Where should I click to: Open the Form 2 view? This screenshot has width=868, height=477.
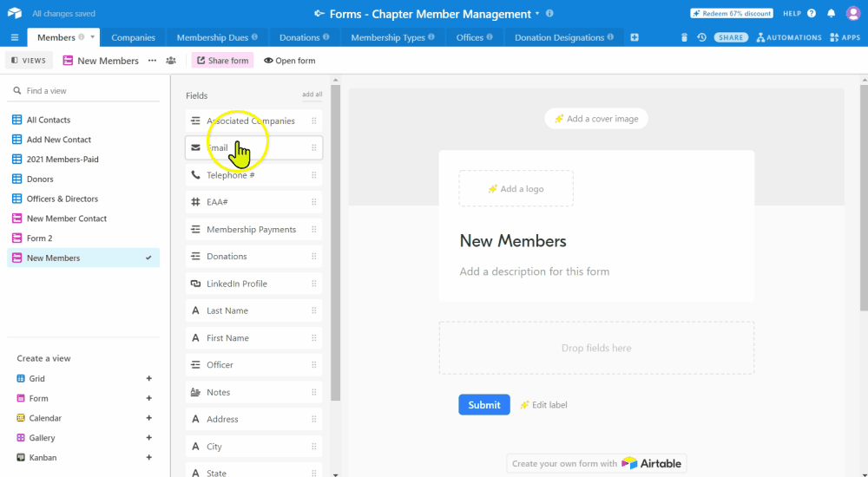tap(83, 238)
